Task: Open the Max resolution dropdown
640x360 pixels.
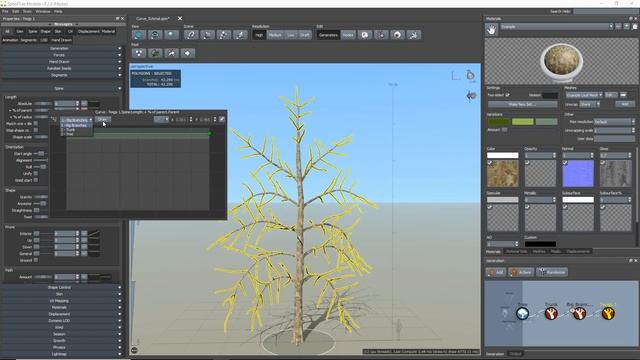Action: pyautogui.click(x=614, y=122)
